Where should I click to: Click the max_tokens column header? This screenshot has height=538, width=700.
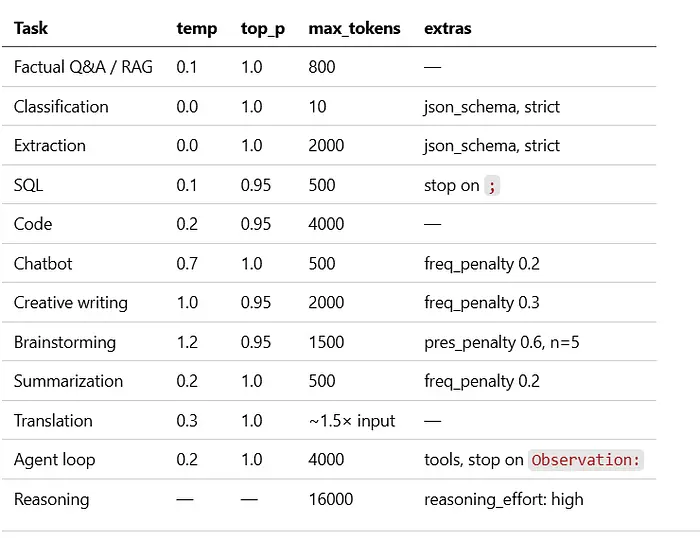click(x=354, y=28)
